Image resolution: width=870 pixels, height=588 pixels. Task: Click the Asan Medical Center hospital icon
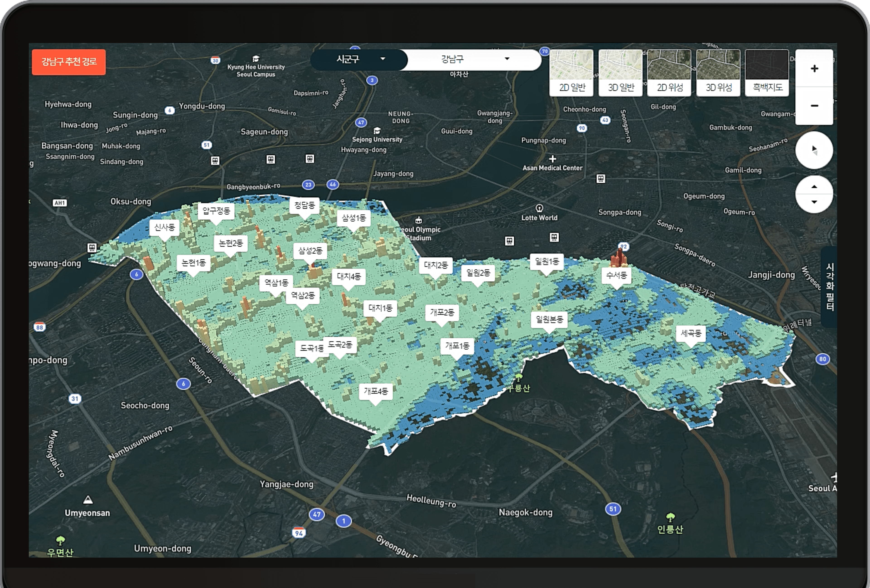coord(553,158)
